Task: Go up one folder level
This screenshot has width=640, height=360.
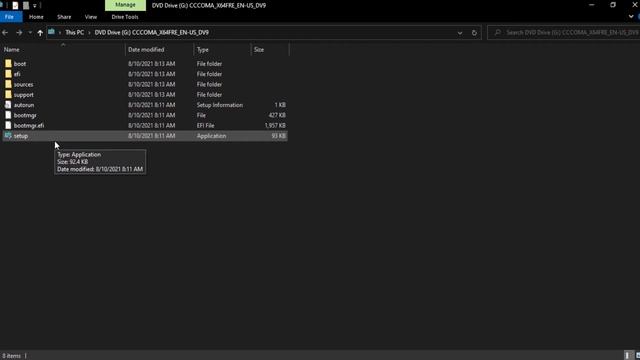Action: tap(40, 33)
